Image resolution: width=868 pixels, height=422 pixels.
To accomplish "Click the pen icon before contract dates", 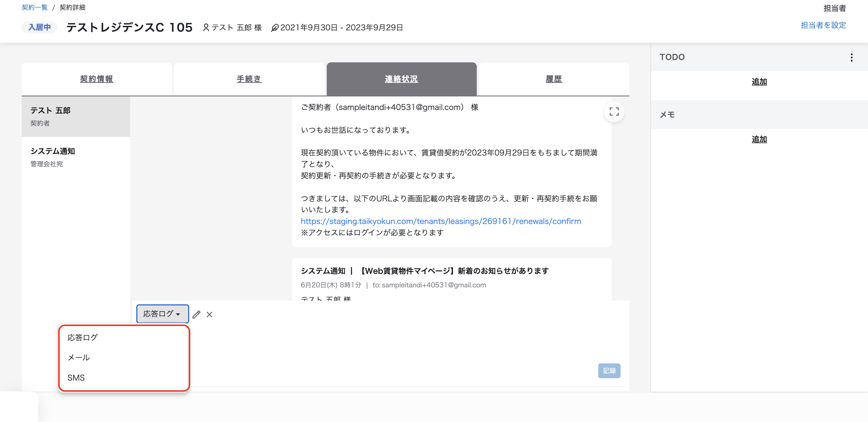I will (275, 28).
